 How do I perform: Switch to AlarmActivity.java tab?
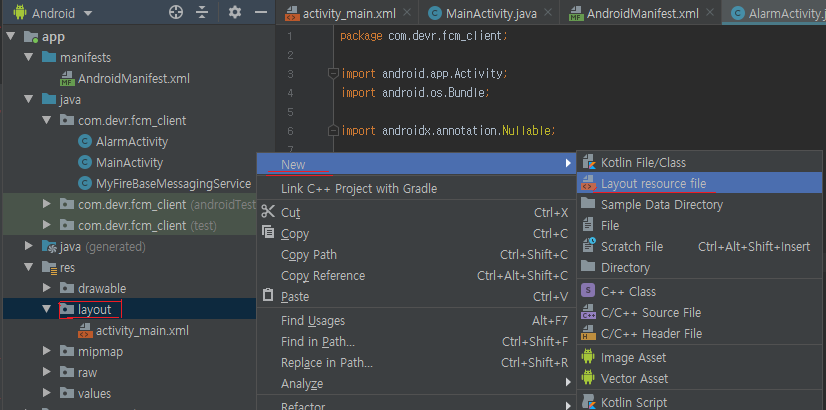(x=780, y=14)
